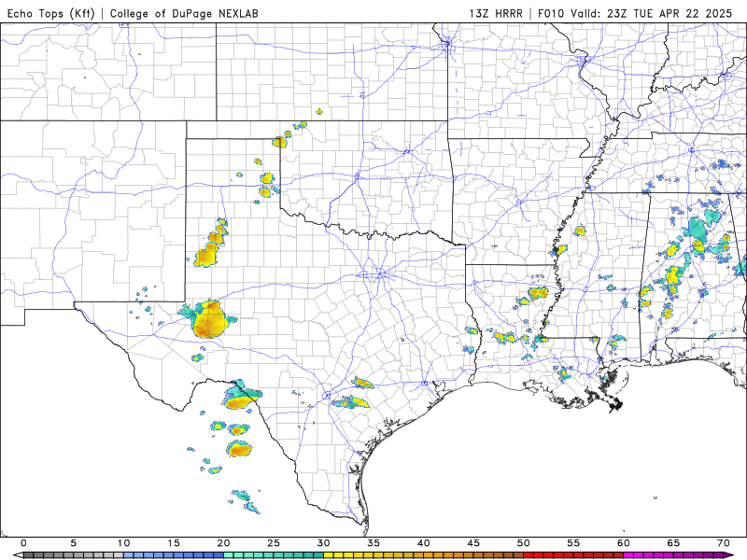The height and width of the screenshot is (560, 747).
Task: Click the "20" value on the color scale
Action: pyautogui.click(x=224, y=543)
